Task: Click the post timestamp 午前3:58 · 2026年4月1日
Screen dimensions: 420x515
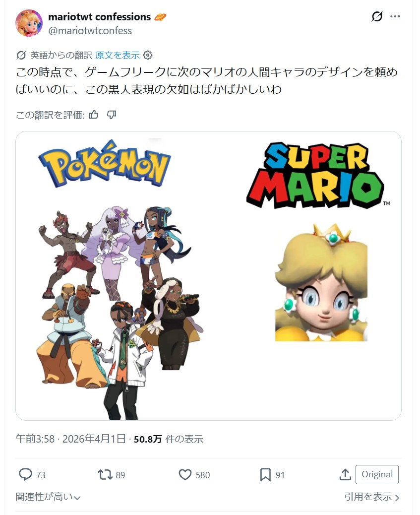Action: pyautogui.click(x=70, y=439)
